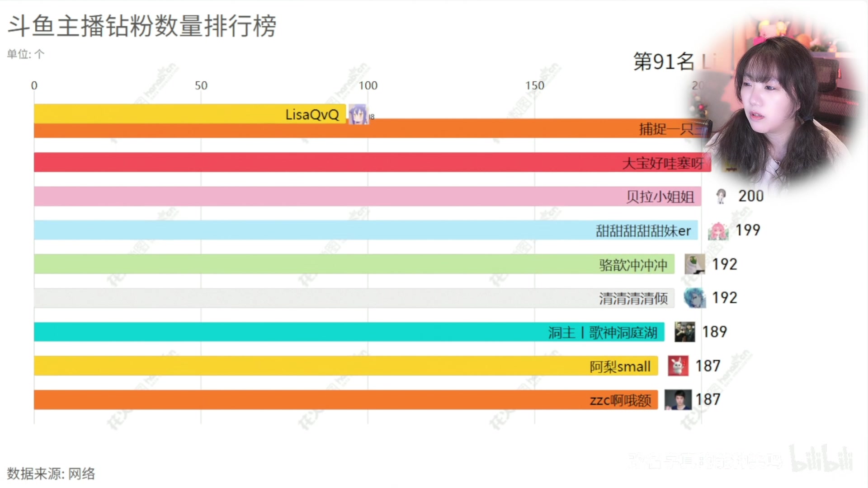Image resolution: width=868 pixels, height=488 pixels.
Task: Click the pink 贝拉小姐姐 bar
Action: (368, 197)
